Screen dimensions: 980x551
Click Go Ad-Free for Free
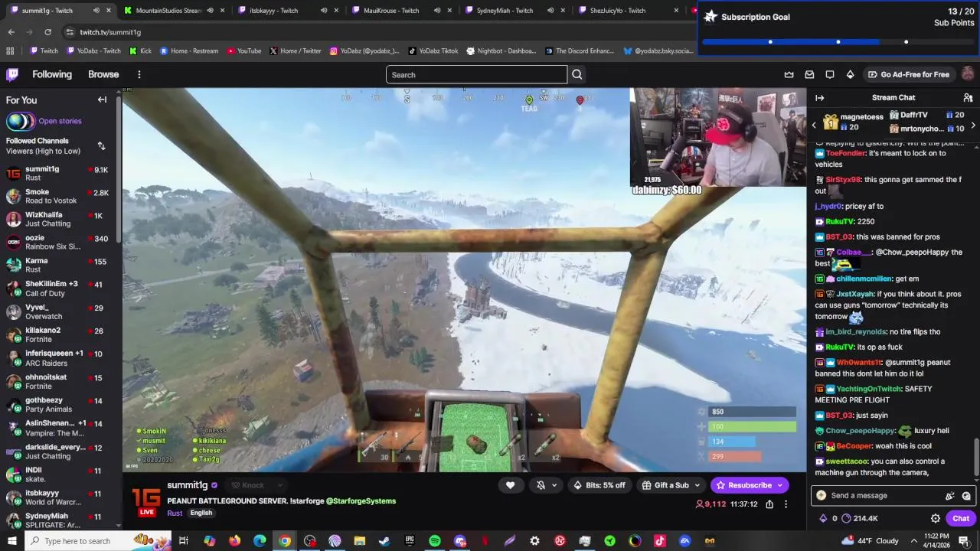point(908,74)
